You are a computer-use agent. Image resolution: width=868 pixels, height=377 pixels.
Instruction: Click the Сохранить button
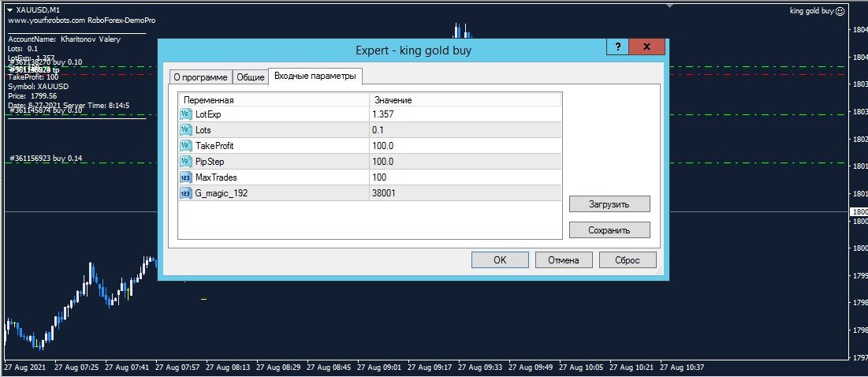[x=609, y=230]
